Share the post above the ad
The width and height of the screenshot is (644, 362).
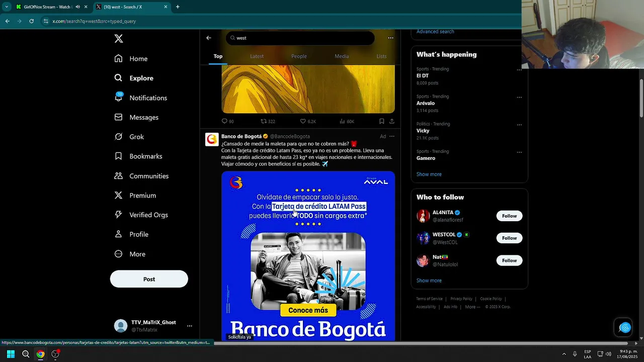[391, 121]
